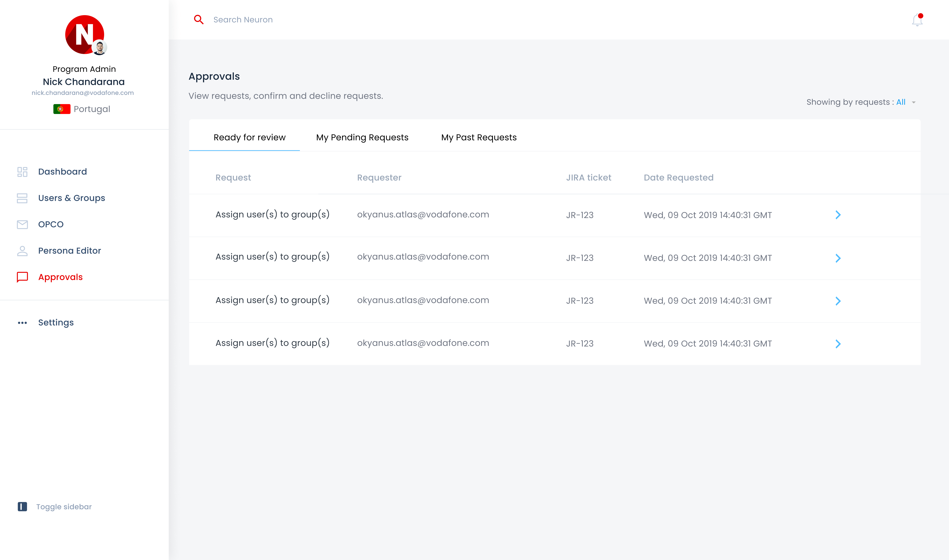
Task: Expand the first request row chevron
Action: click(838, 215)
